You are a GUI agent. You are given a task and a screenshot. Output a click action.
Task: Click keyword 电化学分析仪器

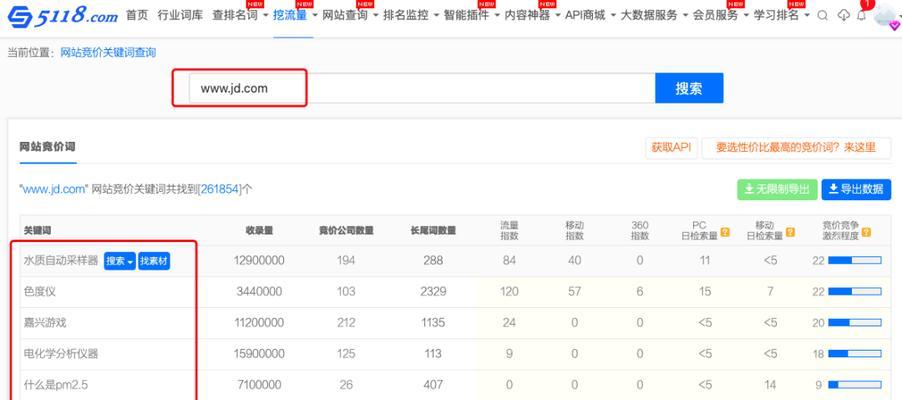pos(61,354)
